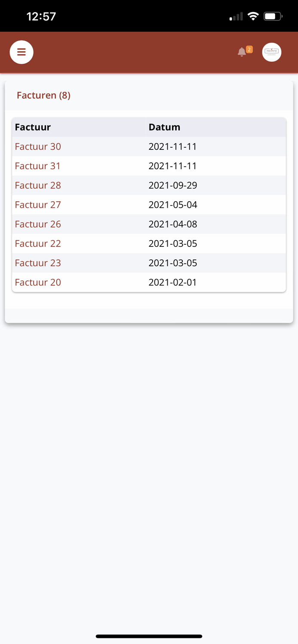
Task: Open the profile avatar menu
Action: click(x=272, y=52)
